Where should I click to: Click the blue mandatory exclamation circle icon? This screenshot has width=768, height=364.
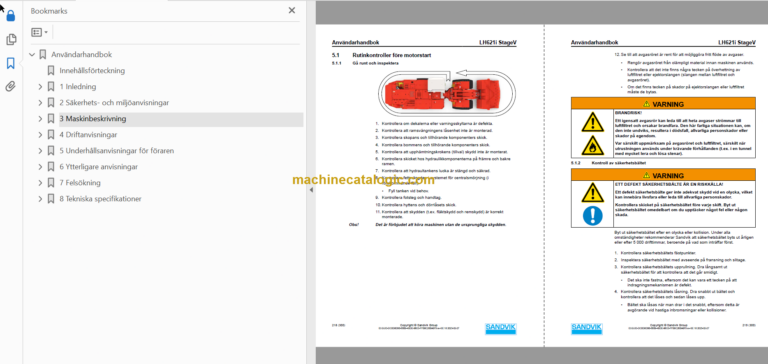(x=593, y=216)
